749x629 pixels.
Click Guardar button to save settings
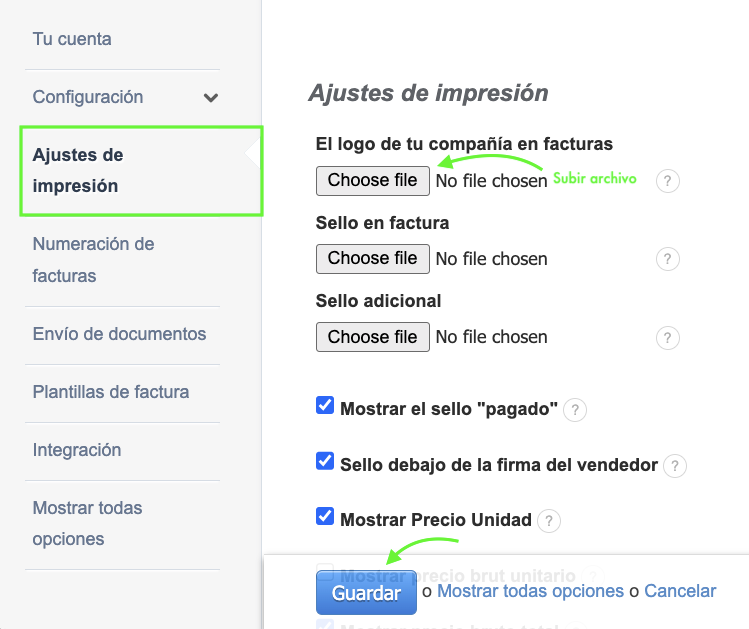point(366,593)
